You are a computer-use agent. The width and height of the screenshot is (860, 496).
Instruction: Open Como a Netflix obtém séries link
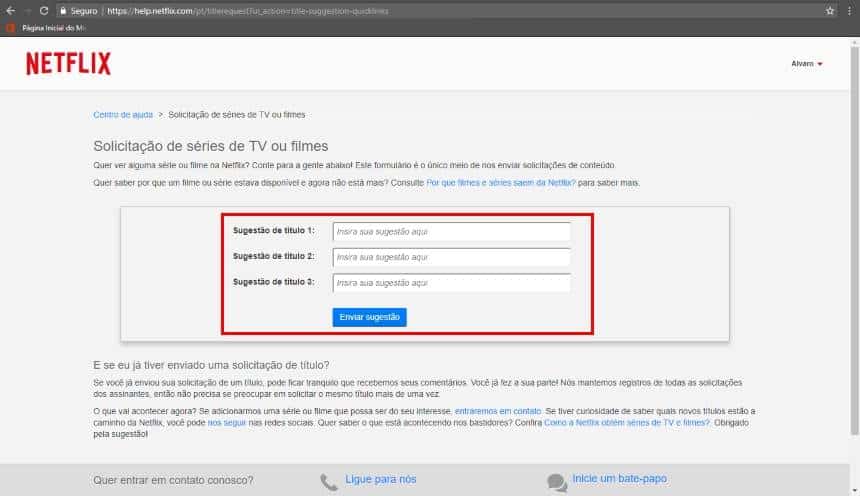click(626, 422)
